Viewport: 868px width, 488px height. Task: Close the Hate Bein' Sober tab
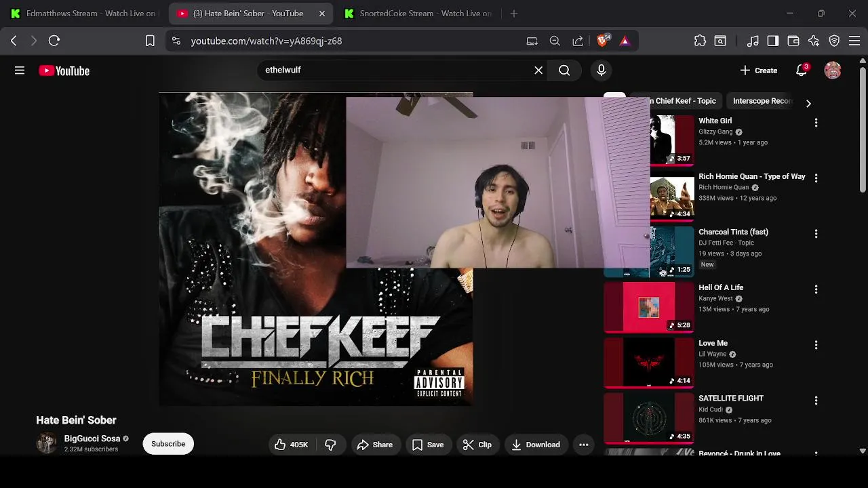(322, 14)
